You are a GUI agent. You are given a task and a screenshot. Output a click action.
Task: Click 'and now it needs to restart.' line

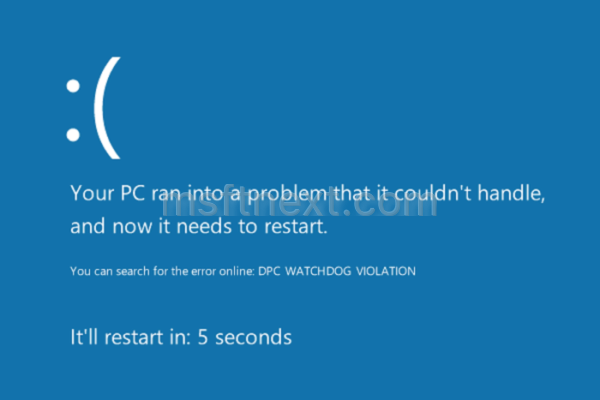tap(199, 226)
